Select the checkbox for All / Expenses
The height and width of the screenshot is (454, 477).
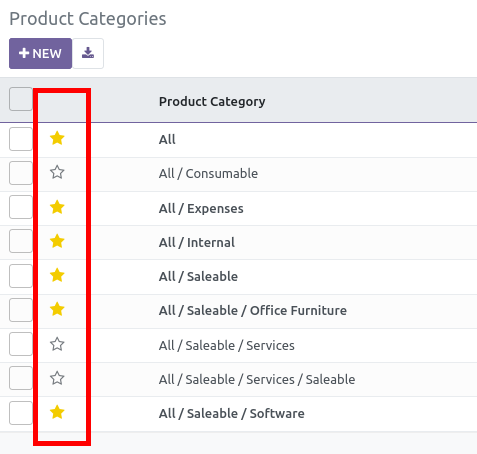click(21, 207)
